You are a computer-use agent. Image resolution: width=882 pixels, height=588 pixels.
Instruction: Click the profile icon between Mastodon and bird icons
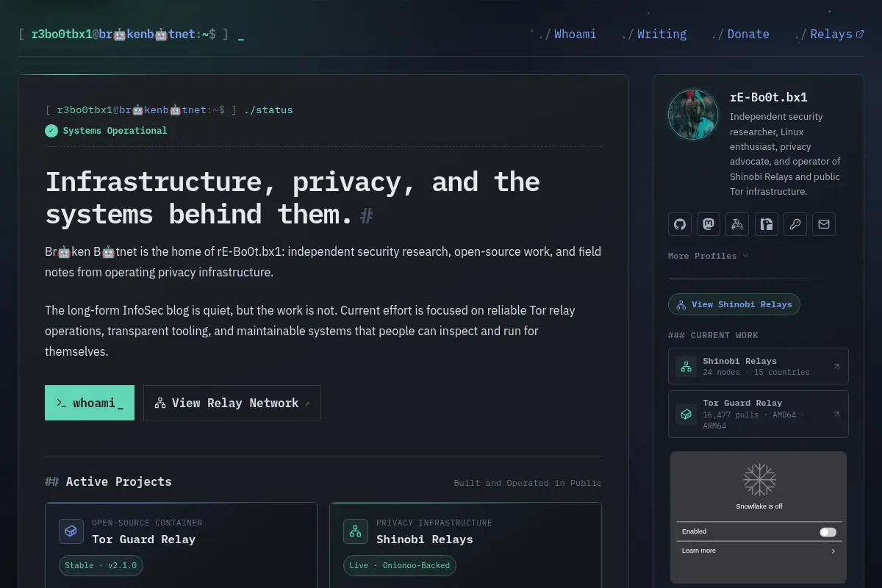(x=737, y=224)
